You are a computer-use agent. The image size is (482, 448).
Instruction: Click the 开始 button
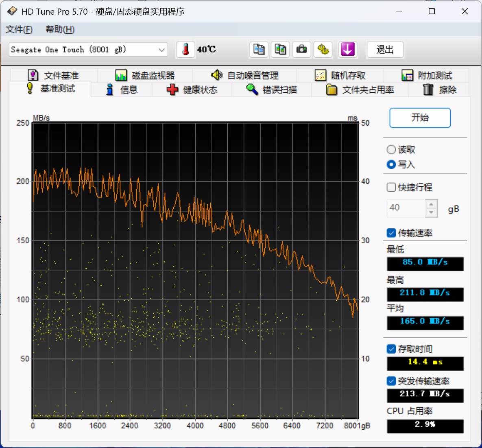[x=420, y=118]
